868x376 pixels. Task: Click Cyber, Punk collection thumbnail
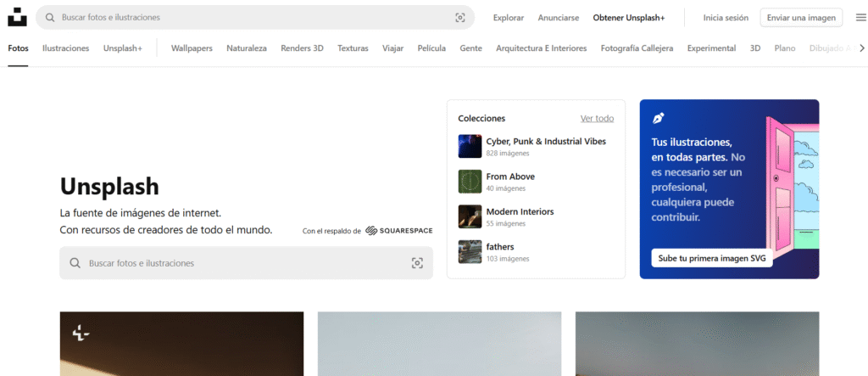(x=470, y=146)
